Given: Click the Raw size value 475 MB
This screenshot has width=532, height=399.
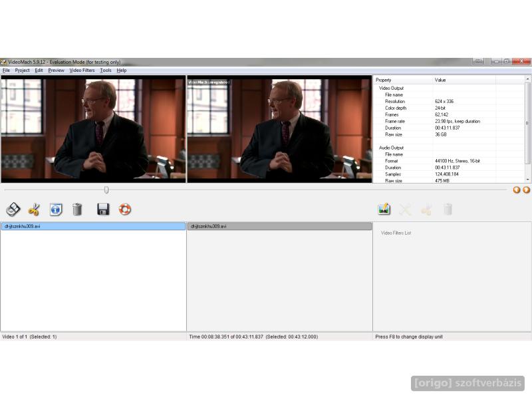Looking at the screenshot, I should [x=442, y=181].
